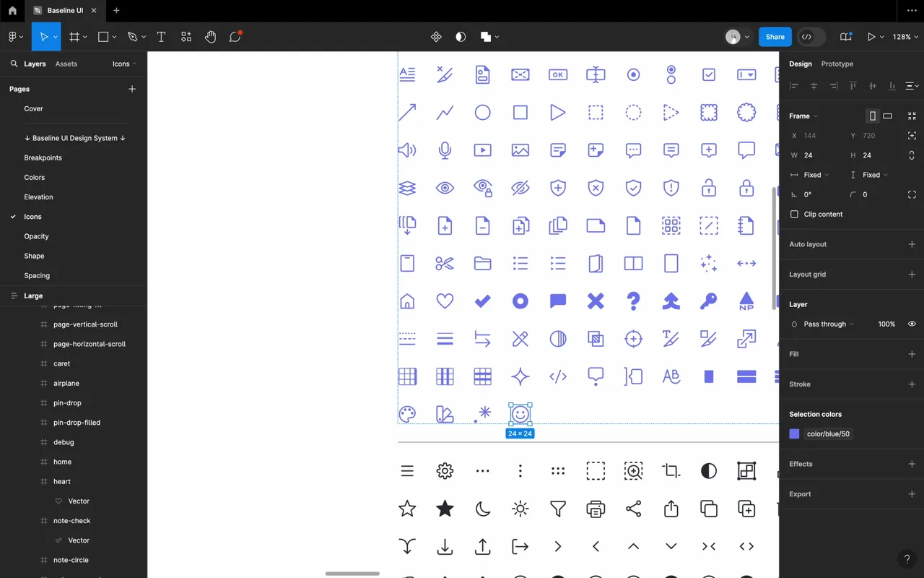The width and height of the screenshot is (924, 578).
Task: Open the comment tool
Action: (x=235, y=37)
